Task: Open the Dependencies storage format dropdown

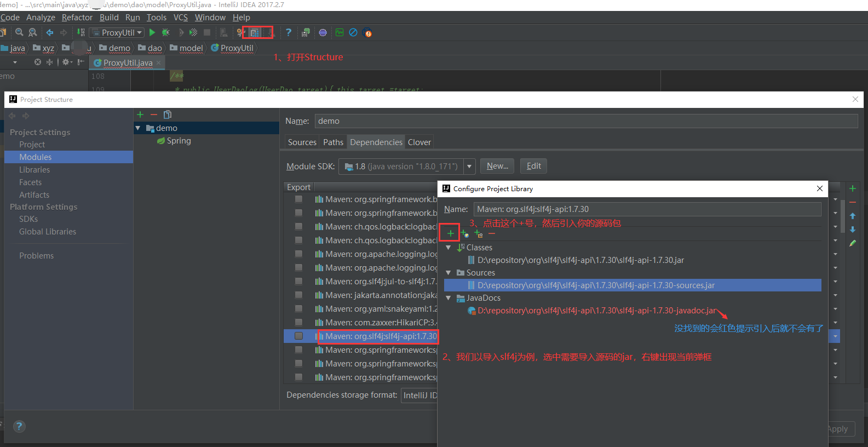Action: coord(419,395)
